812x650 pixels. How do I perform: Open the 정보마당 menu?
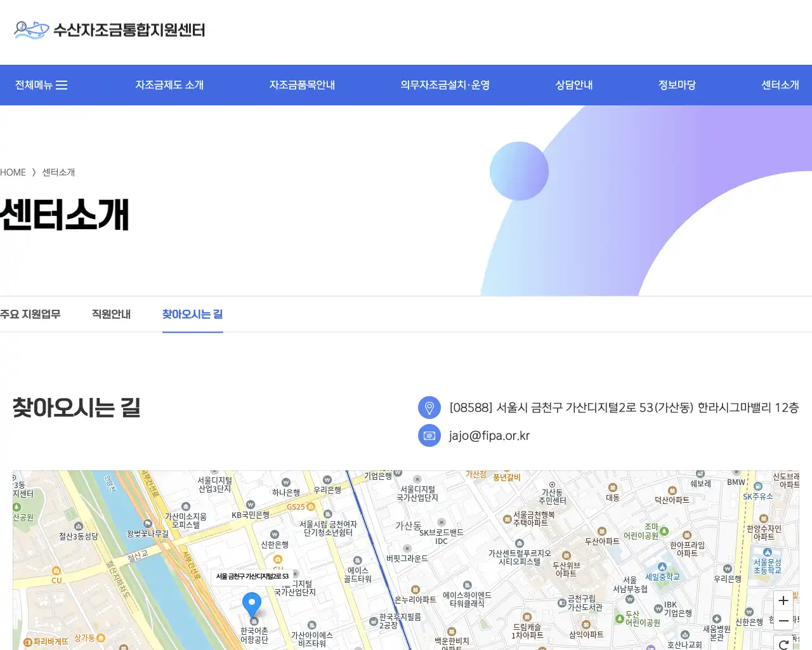click(x=676, y=84)
